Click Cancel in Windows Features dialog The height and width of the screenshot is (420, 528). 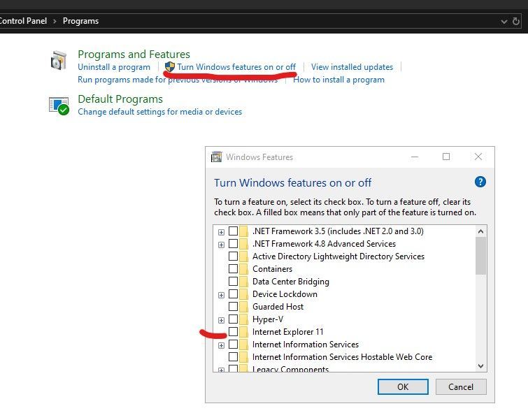461,386
